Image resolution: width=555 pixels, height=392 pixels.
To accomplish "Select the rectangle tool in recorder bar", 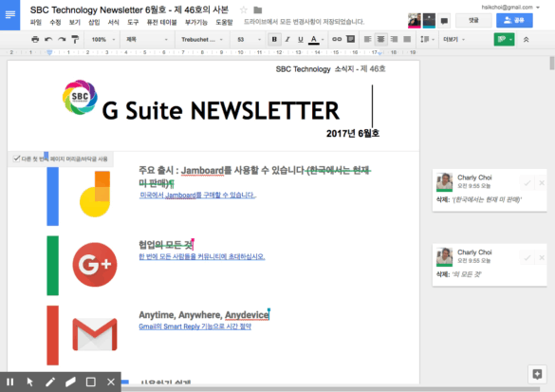I will (91, 382).
